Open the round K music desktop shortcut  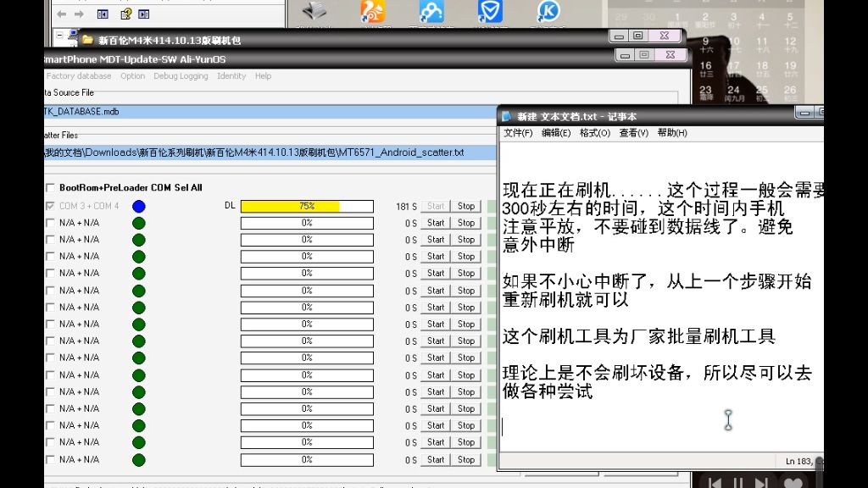(548, 12)
